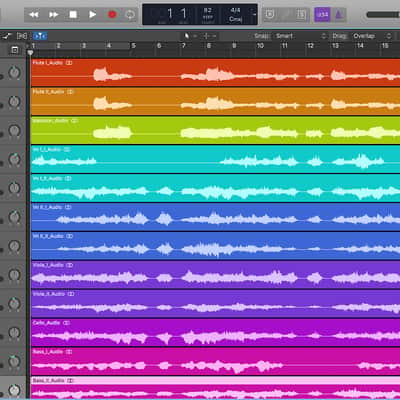Click the pan knob beside Cello_Audio region
The width and height of the screenshot is (400, 400).
(x=14, y=333)
